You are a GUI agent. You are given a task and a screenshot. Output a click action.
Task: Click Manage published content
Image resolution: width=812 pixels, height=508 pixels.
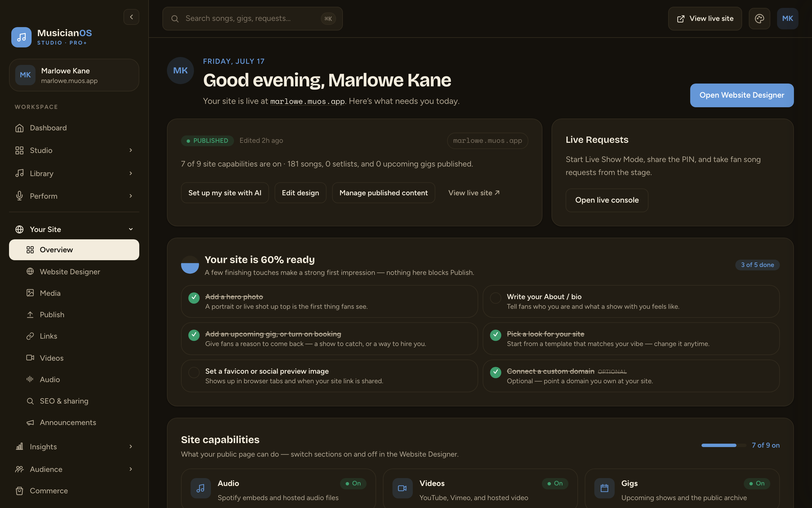coord(383,193)
